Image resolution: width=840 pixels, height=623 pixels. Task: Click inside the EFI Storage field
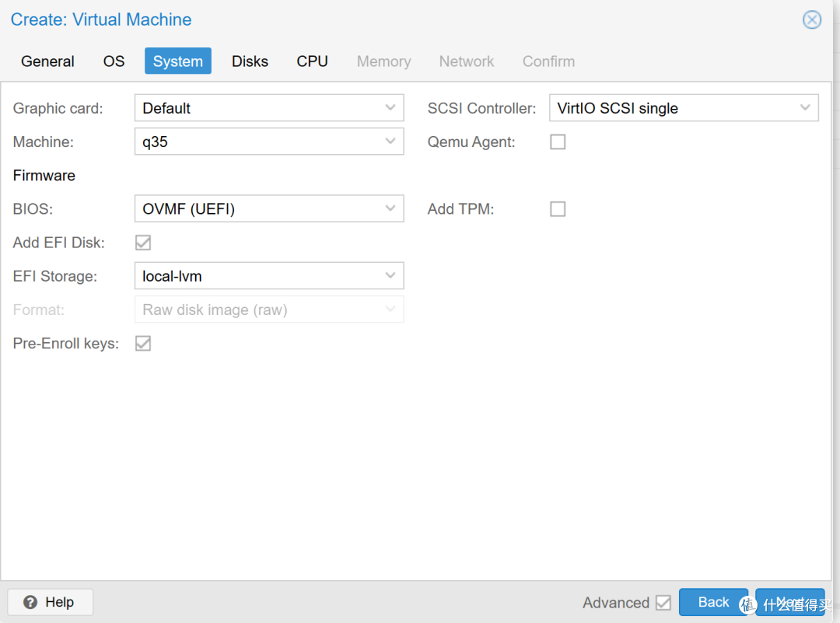(269, 276)
